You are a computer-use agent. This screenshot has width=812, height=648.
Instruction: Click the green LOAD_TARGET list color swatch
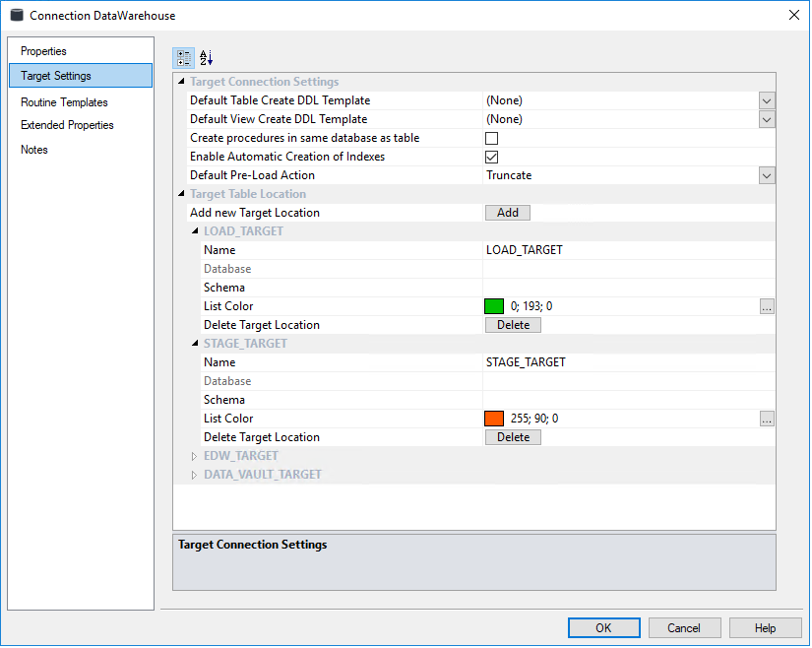pyautogui.click(x=494, y=306)
